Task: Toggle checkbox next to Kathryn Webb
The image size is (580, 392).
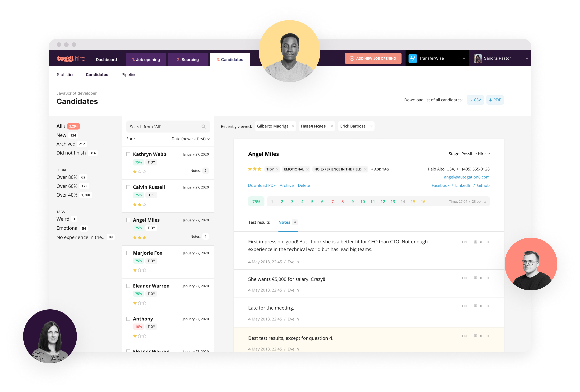Action: coord(128,154)
